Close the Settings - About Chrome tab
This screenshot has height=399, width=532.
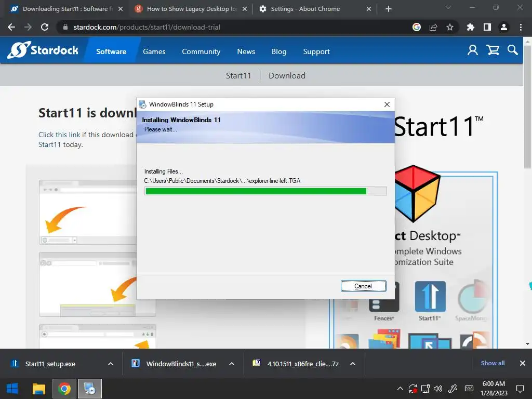point(369,9)
